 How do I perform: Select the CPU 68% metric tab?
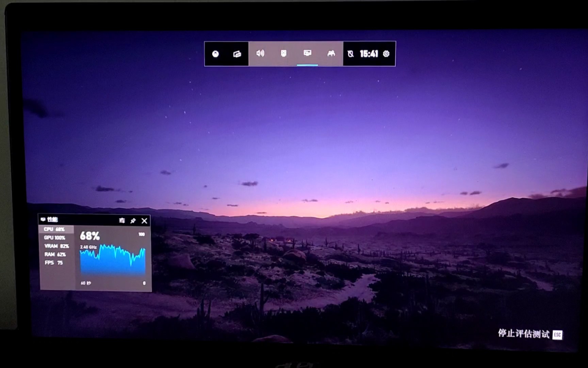(x=56, y=229)
